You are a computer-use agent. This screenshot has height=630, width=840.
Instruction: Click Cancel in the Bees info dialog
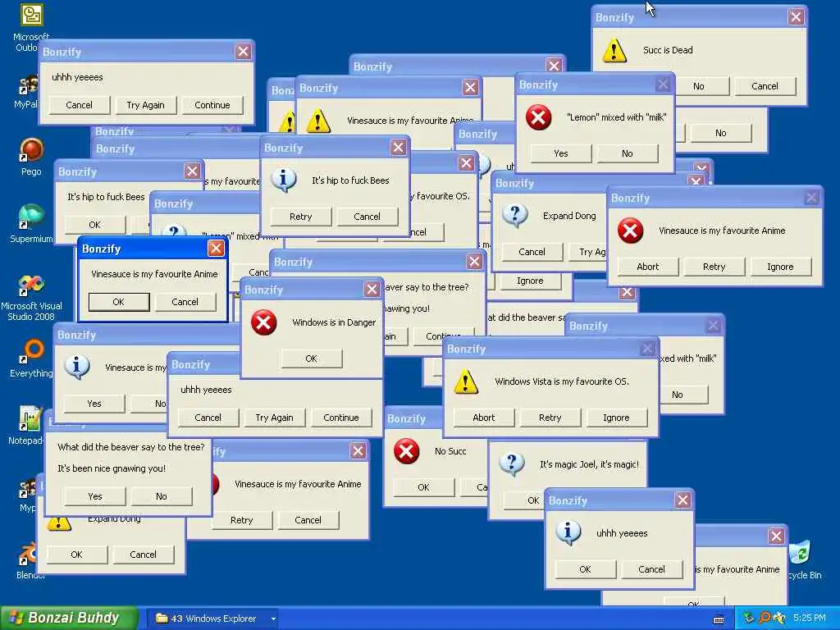[x=367, y=217]
